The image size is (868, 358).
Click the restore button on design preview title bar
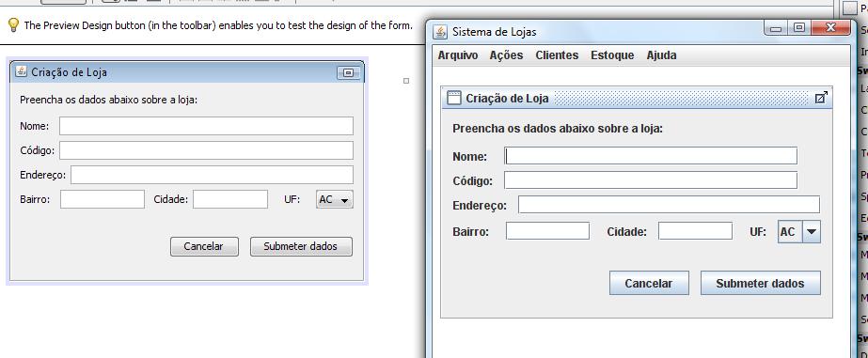(348, 72)
